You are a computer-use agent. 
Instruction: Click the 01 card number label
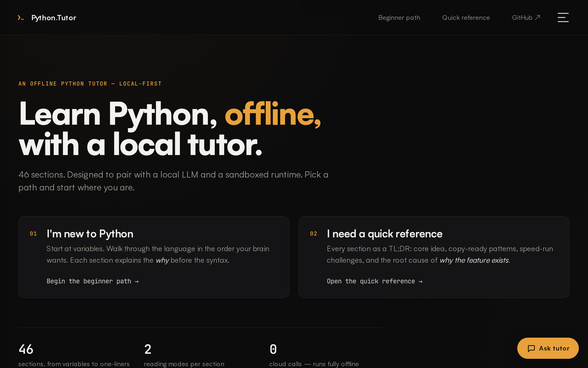(33, 234)
